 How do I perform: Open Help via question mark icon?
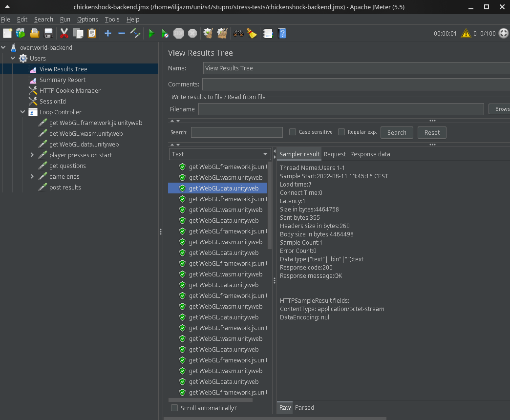282,33
